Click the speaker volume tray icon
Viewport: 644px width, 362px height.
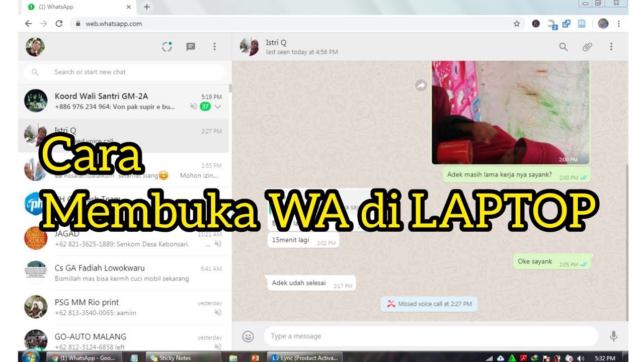click(581, 358)
